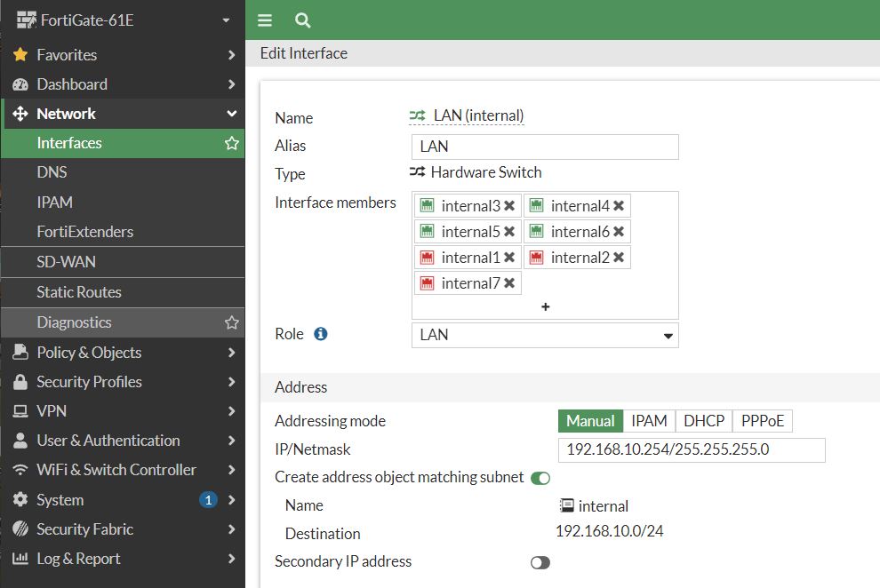880x588 pixels.
Task: Remove internal6 from interface members
Action: (619, 232)
